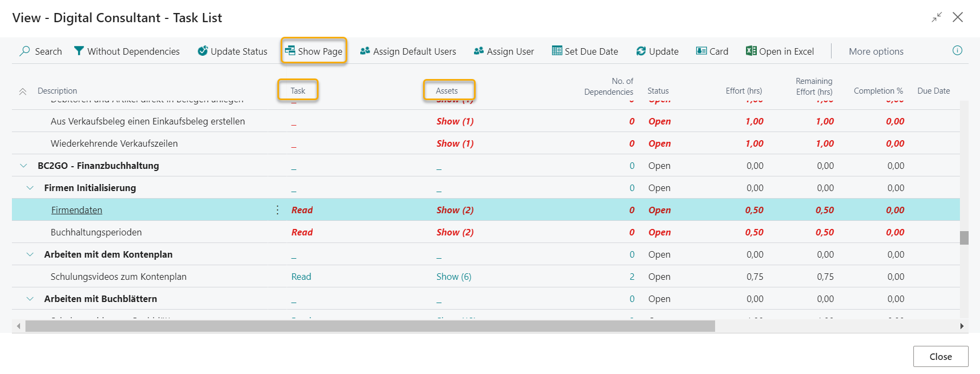Screen dimensions: 980x374
Task: Open Show Page action
Action: click(x=314, y=51)
